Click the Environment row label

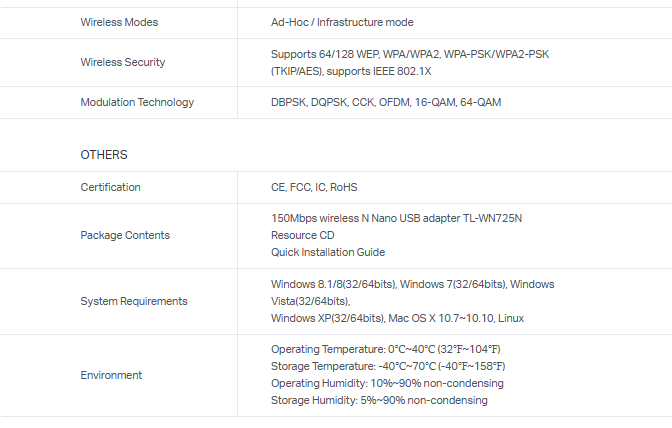click(x=111, y=375)
